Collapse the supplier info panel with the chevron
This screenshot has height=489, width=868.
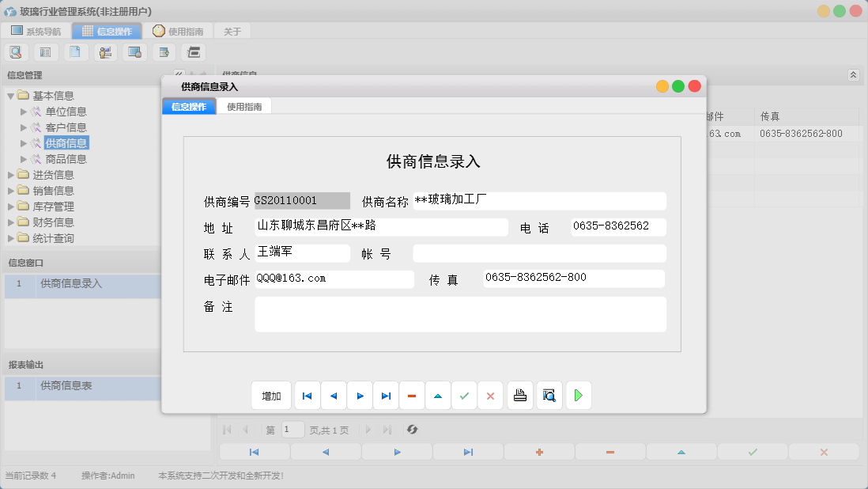click(x=852, y=74)
